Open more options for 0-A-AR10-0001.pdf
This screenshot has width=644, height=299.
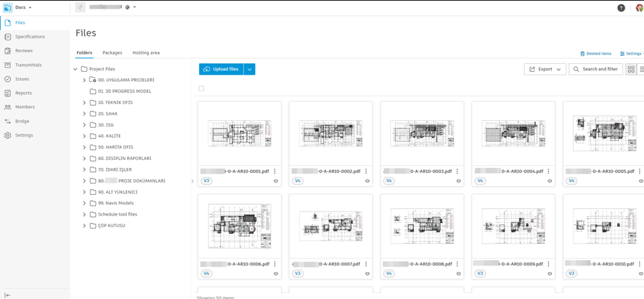tap(275, 171)
